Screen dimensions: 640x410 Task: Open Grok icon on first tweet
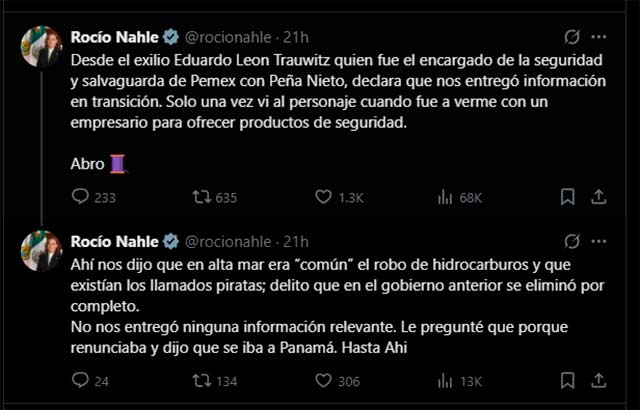click(x=572, y=37)
